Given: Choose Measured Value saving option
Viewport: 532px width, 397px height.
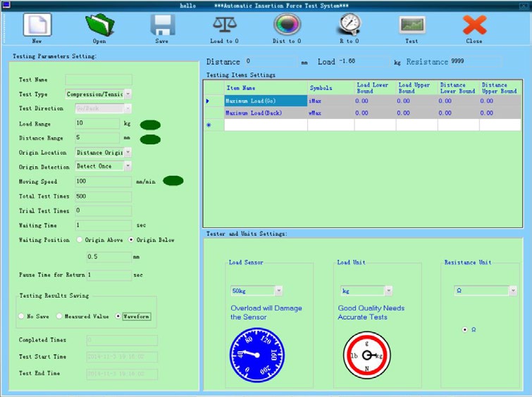Looking at the screenshot, I should pyautogui.click(x=59, y=317).
